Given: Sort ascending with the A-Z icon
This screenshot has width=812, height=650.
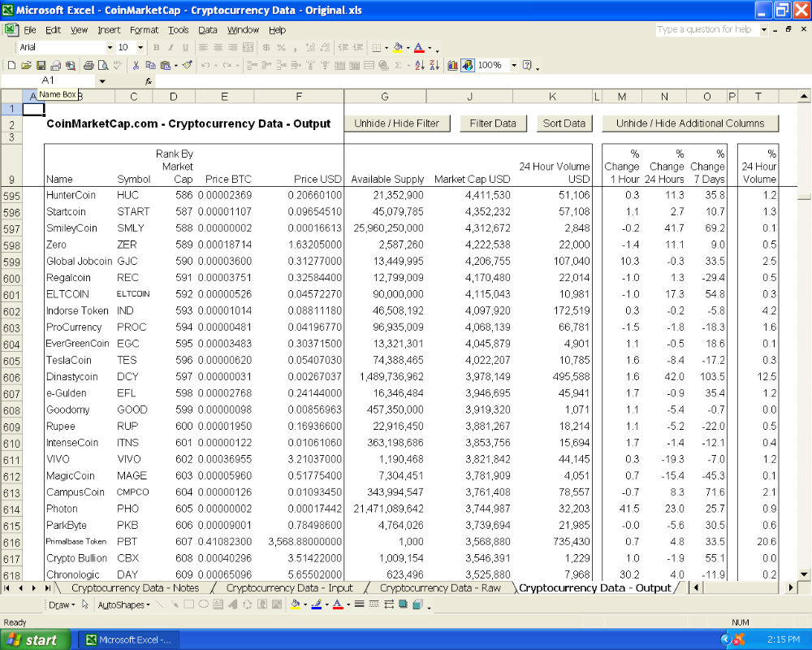Looking at the screenshot, I should pyautogui.click(x=420, y=65).
